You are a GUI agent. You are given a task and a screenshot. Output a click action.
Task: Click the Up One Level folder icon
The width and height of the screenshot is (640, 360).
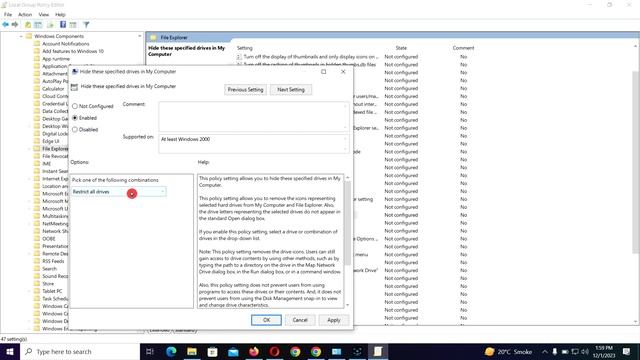(28, 24)
